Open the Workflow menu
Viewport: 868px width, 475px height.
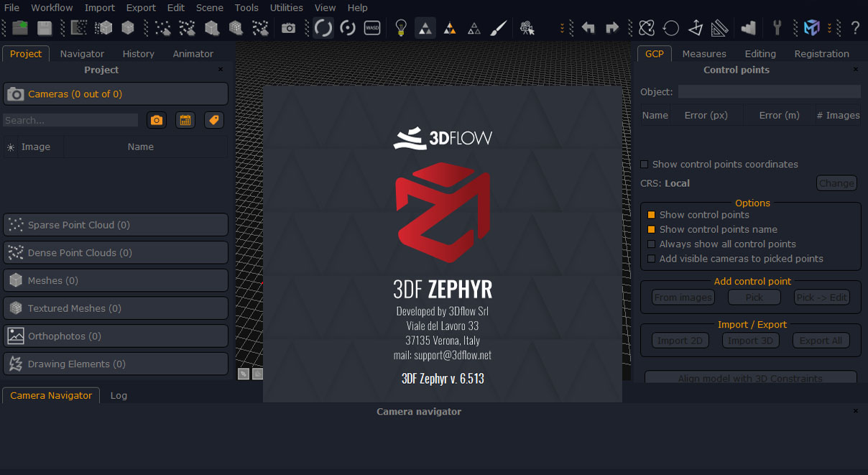pos(52,8)
